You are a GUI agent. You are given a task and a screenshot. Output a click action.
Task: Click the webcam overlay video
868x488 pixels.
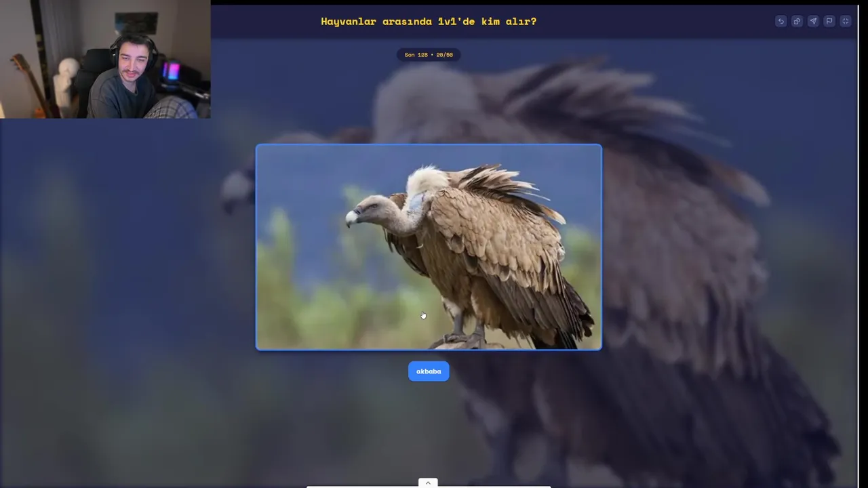(x=105, y=59)
